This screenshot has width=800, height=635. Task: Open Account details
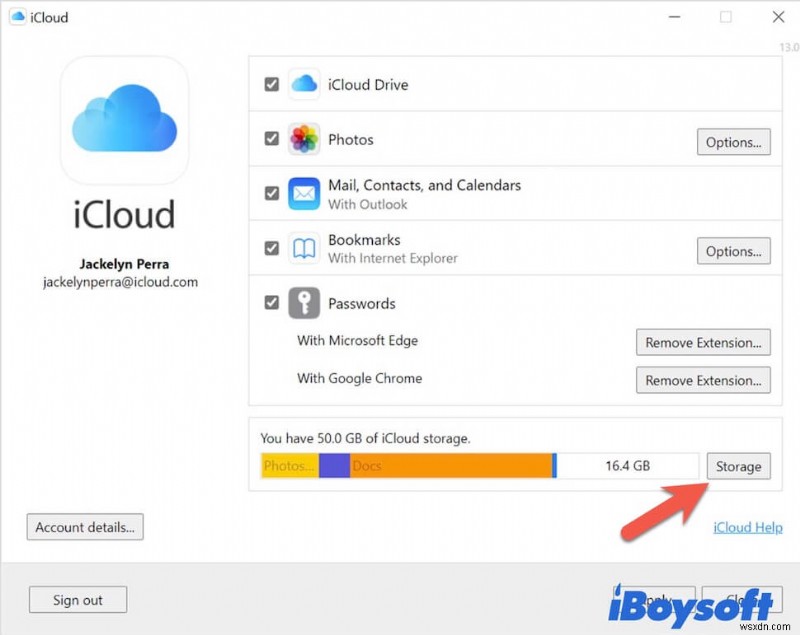point(84,527)
